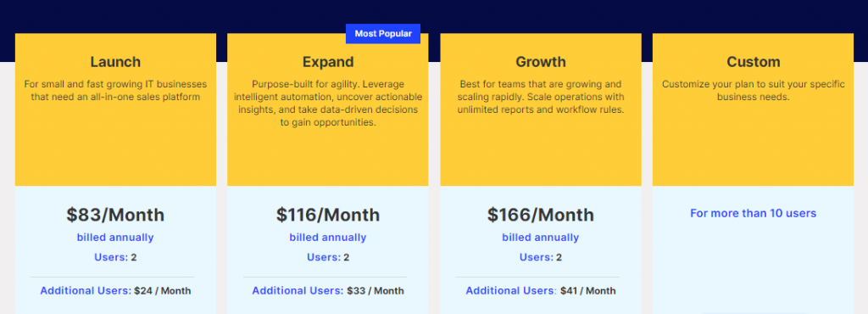Select the Launch plan heading
The height and width of the screenshot is (314, 868).
click(x=115, y=61)
